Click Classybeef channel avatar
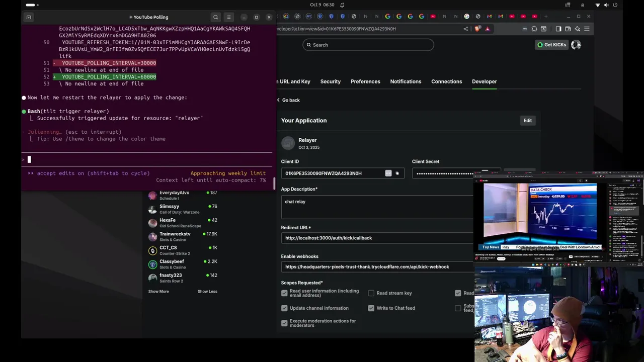 click(152, 264)
